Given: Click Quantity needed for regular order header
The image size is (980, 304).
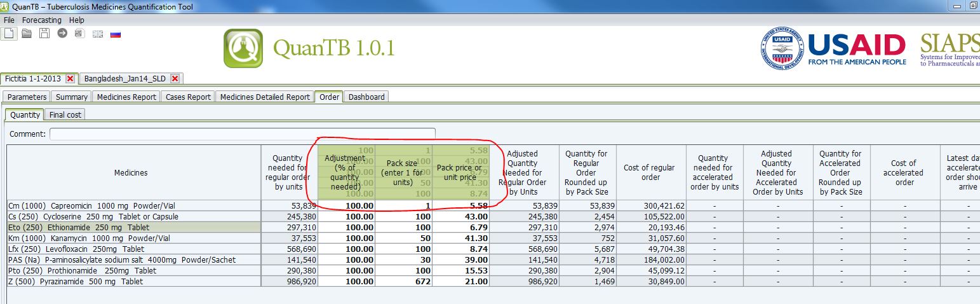Looking at the screenshot, I should pyautogui.click(x=288, y=172).
